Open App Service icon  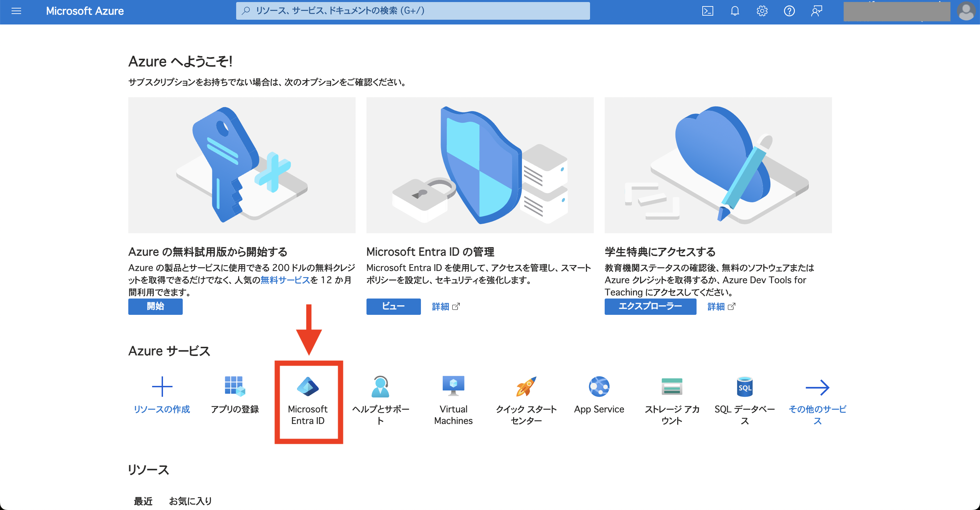(x=599, y=387)
